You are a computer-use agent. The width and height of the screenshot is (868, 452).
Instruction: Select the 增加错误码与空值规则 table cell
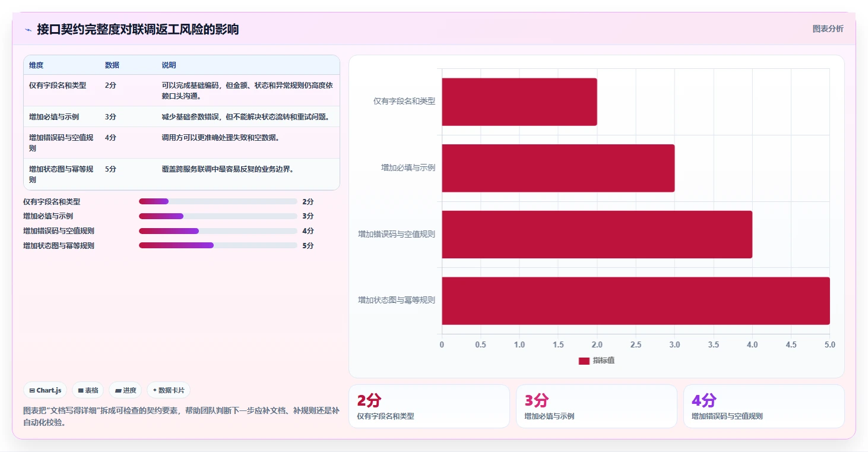pyautogui.click(x=61, y=143)
